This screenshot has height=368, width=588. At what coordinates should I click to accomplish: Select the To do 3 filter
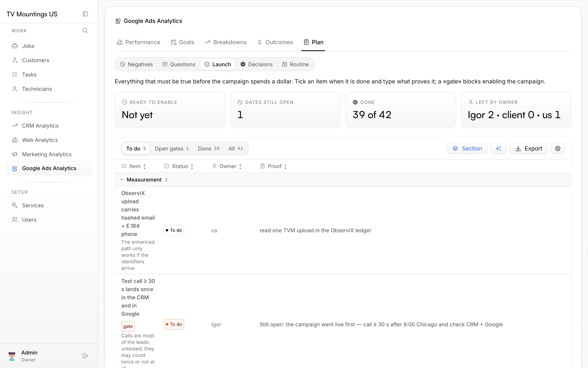click(x=136, y=149)
